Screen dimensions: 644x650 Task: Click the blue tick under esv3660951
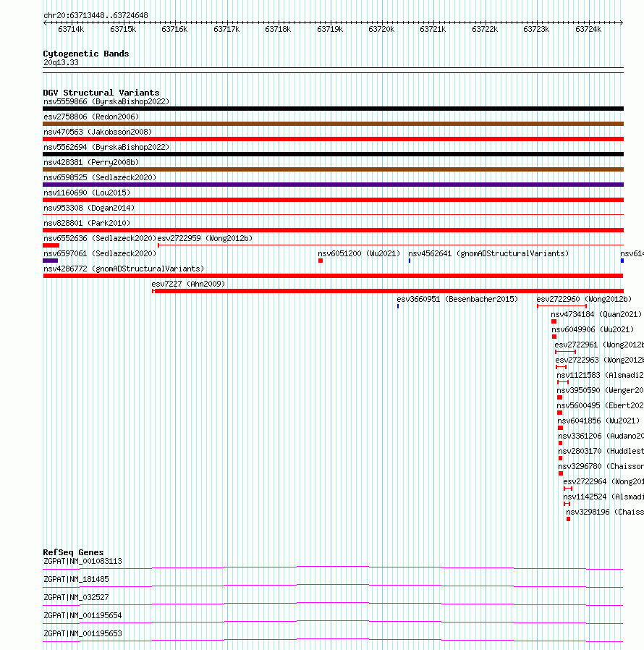tap(398, 306)
